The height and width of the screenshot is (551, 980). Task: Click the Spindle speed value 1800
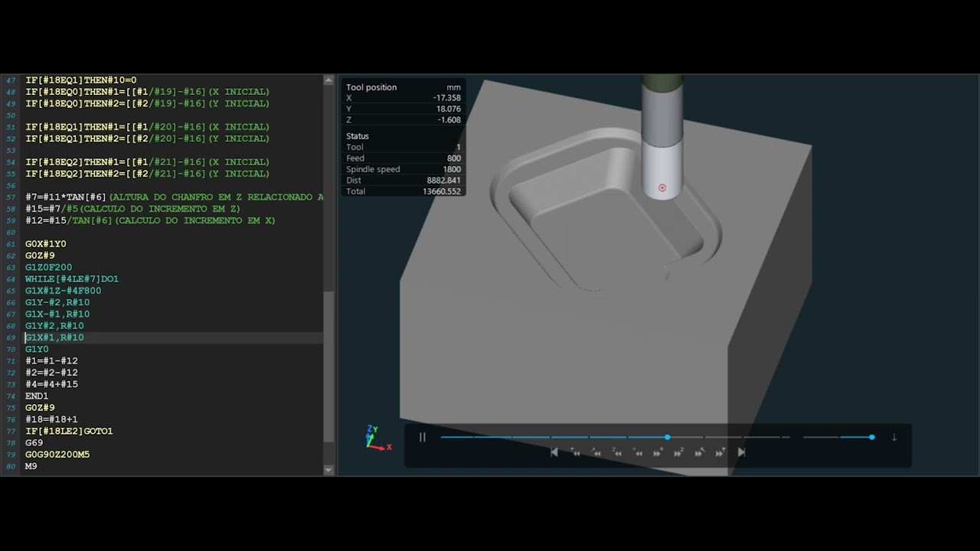coord(452,169)
